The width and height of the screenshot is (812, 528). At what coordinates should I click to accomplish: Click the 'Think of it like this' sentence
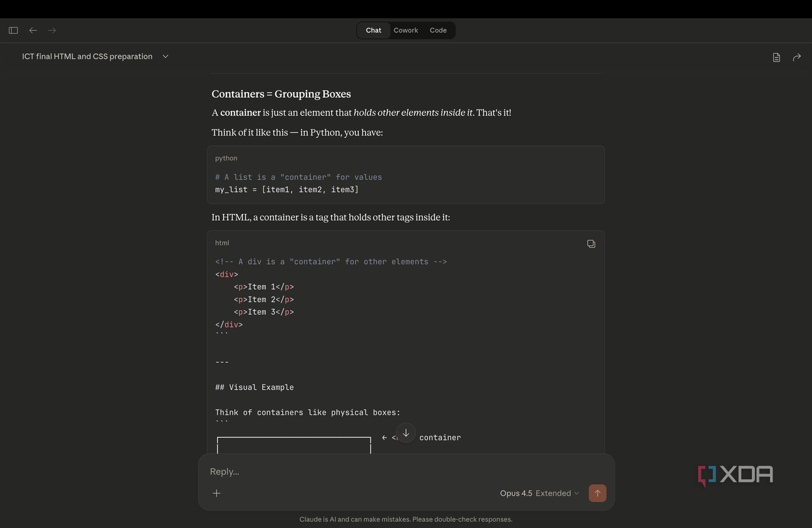coord(297,132)
